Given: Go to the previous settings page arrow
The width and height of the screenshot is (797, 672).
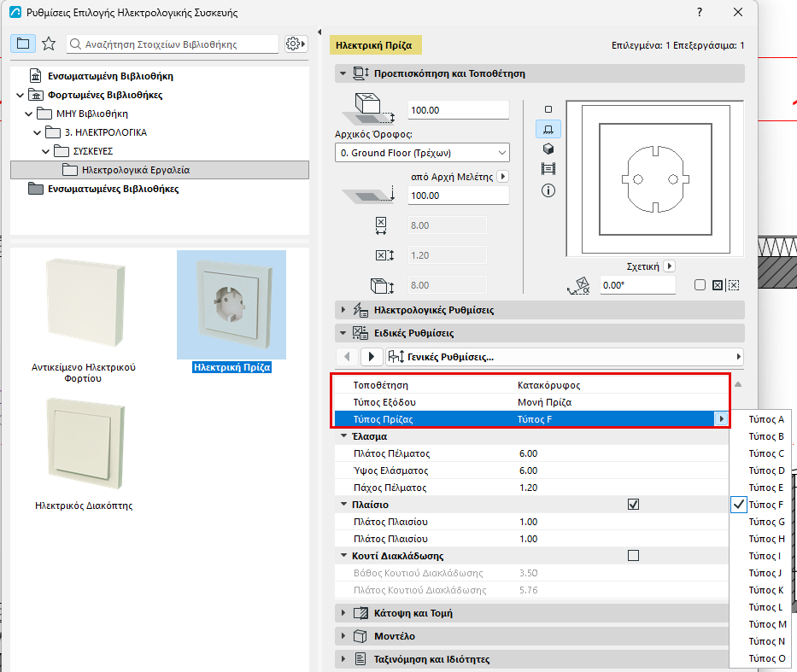Looking at the screenshot, I should click(347, 357).
